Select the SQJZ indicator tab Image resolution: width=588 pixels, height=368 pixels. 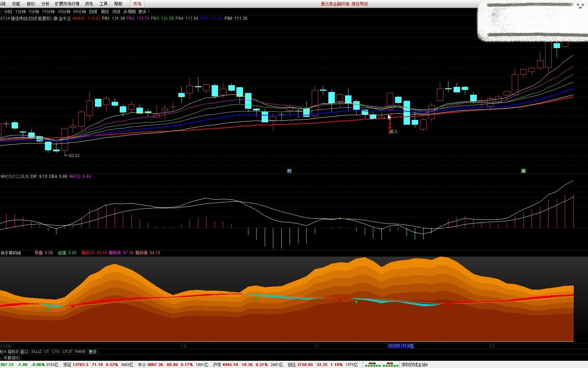coord(36,352)
